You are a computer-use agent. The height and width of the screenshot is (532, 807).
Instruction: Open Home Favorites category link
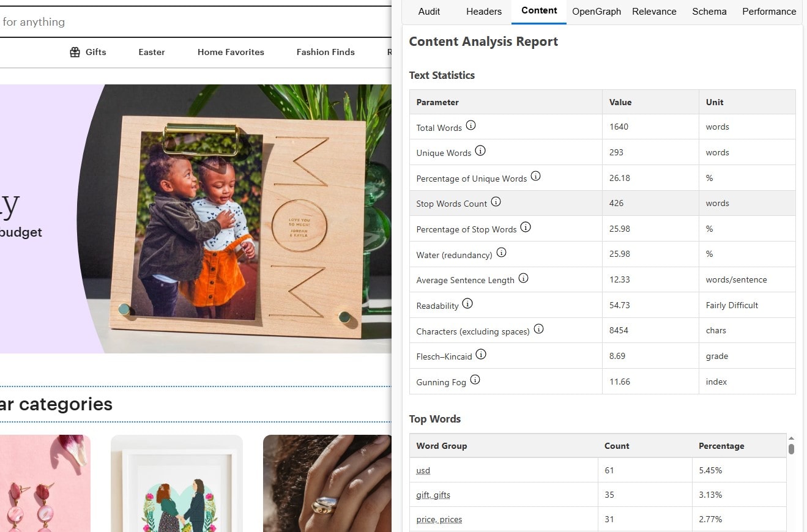[x=231, y=52]
